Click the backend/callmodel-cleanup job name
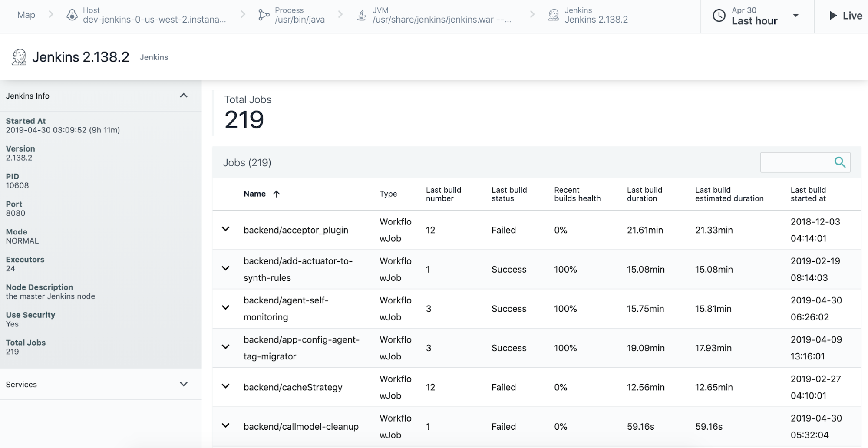Viewport: 868px width, 448px height. point(301,427)
